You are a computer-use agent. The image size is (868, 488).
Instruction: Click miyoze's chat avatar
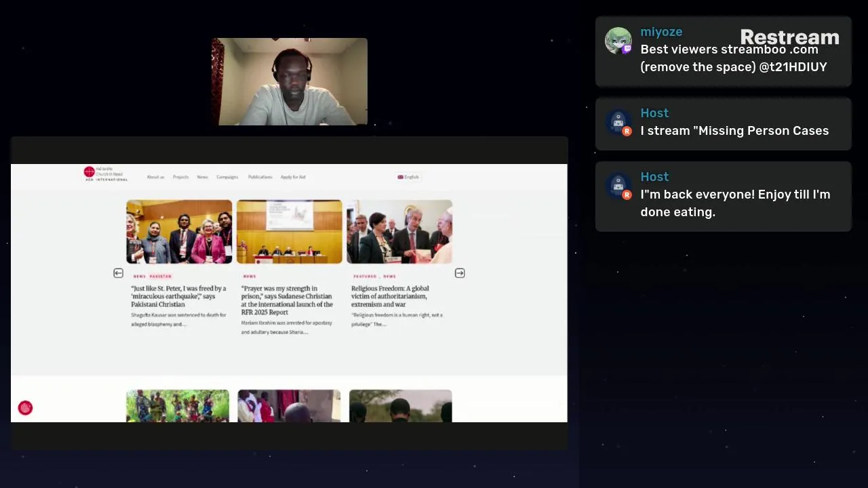618,41
